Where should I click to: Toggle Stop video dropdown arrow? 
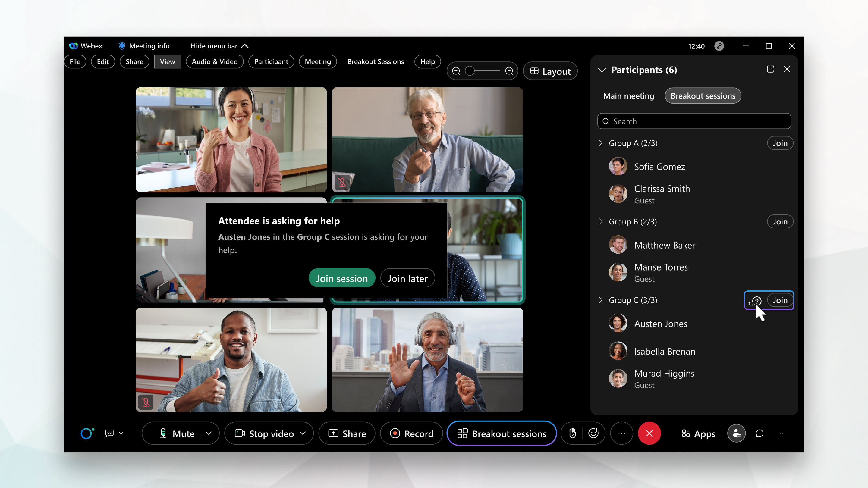pyautogui.click(x=305, y=433)
